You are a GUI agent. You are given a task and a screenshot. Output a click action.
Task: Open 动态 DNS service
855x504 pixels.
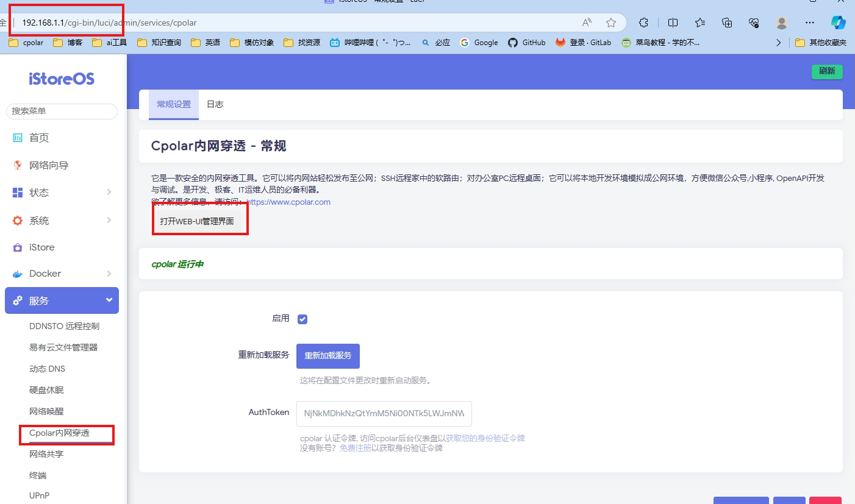pos(47,369)
